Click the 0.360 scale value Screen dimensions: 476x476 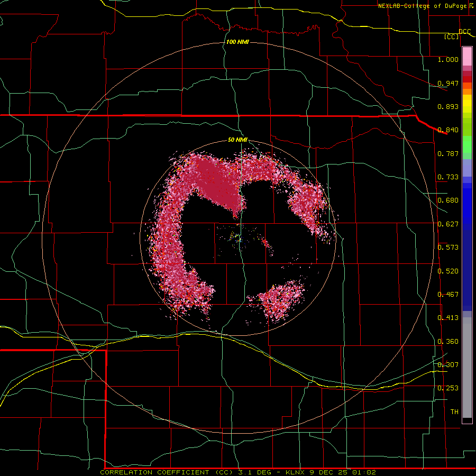coord(448,342)
